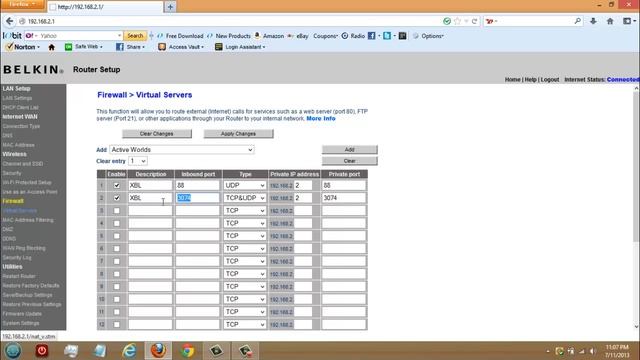640x360 pixels.
Task: Follow the More Info link
Action: click(321, 118)
